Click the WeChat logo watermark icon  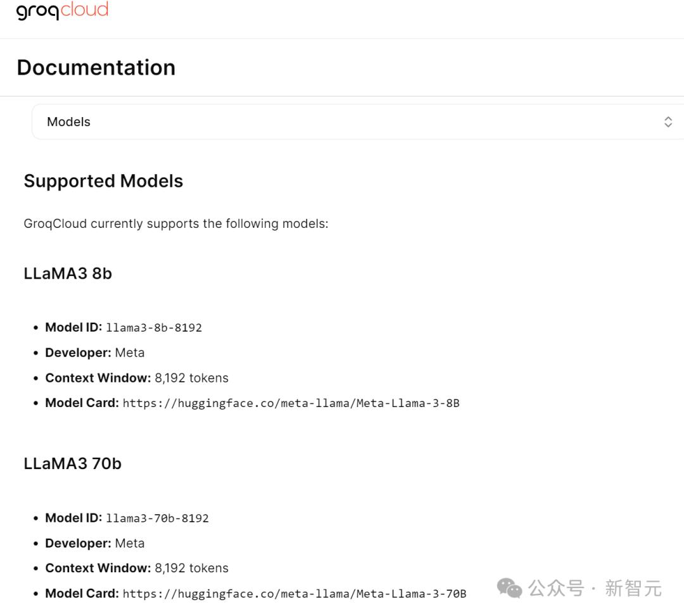[509, 588]
